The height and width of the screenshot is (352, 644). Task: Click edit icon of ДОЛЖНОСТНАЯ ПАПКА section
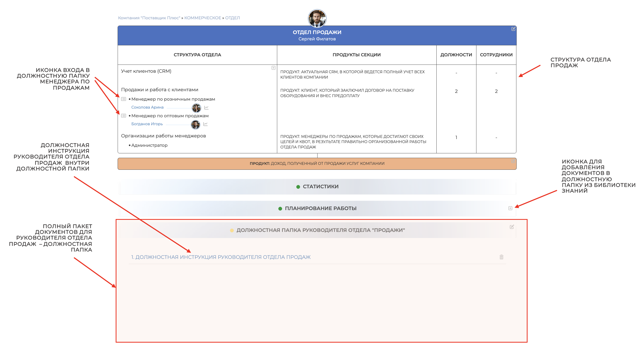tap(512, 227)
